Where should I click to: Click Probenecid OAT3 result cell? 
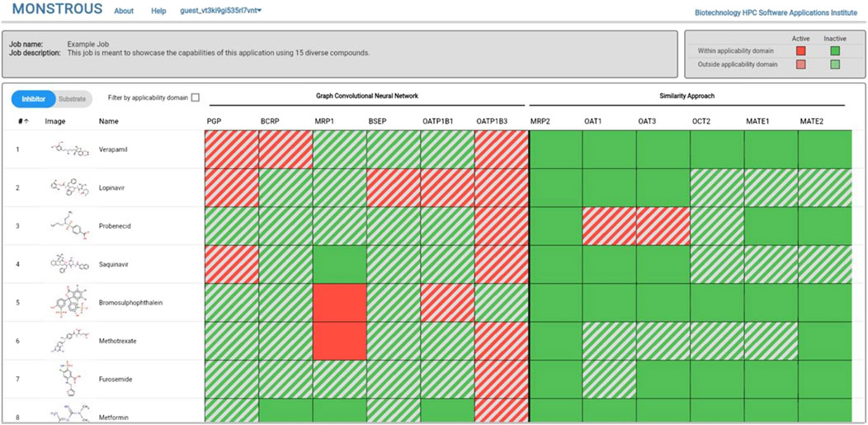[663, 226]
